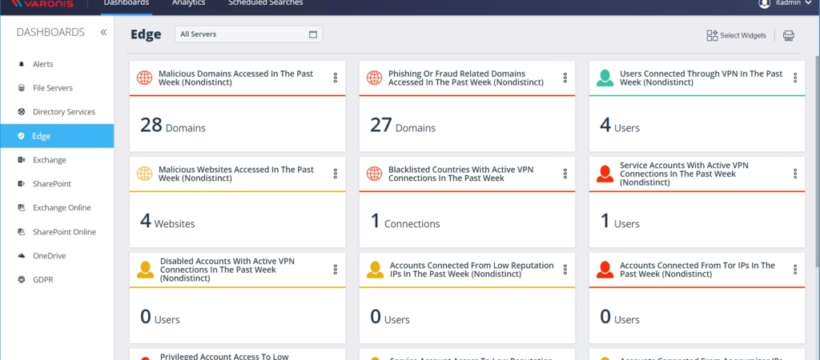
Task: Click Malicious Domains Accessed widget title
Action: 236,78
